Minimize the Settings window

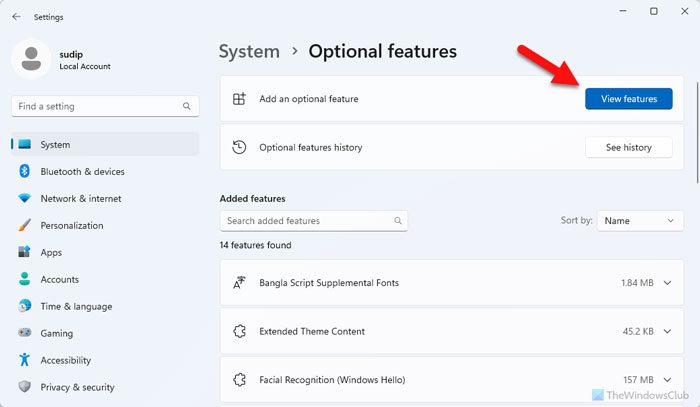coord(623,11)
